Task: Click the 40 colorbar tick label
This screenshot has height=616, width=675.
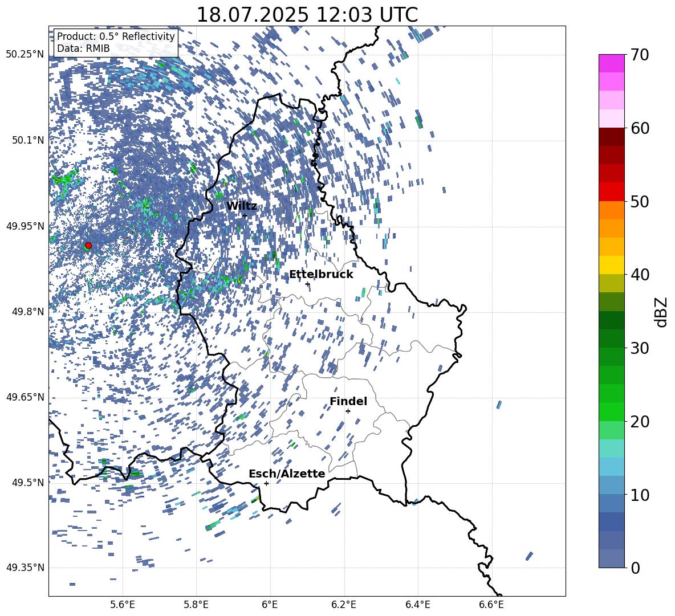Action: click(x=640, y=275)
